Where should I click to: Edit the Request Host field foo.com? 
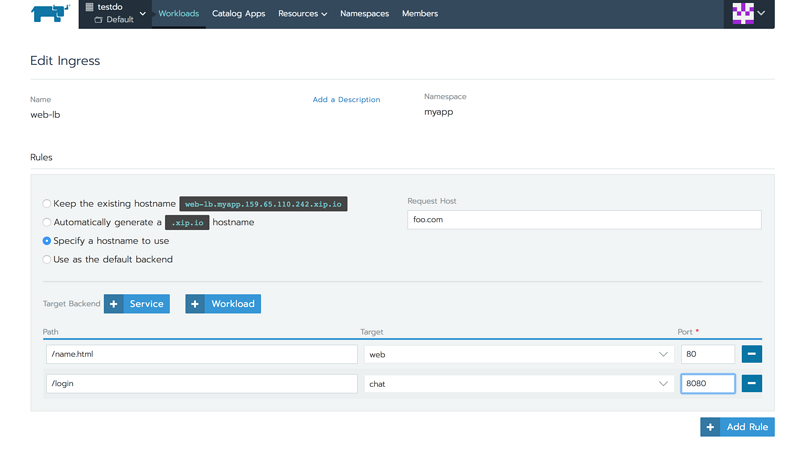click(x=584, y=220)
